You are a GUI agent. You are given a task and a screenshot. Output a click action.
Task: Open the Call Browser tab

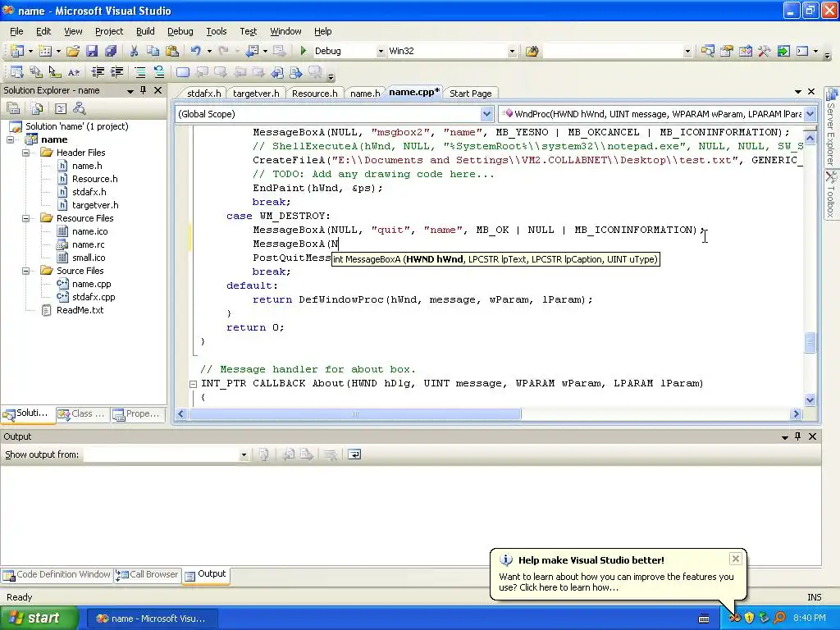[148, 574]
